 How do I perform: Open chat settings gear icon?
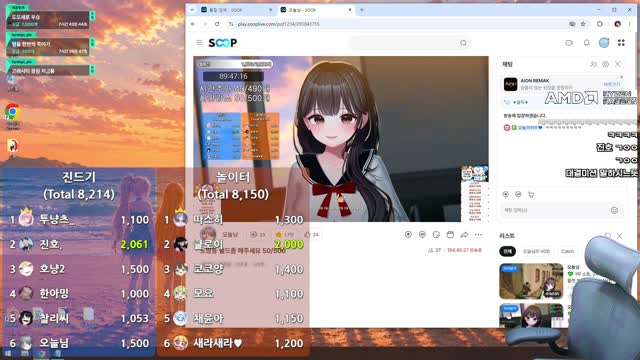(606, 64)
